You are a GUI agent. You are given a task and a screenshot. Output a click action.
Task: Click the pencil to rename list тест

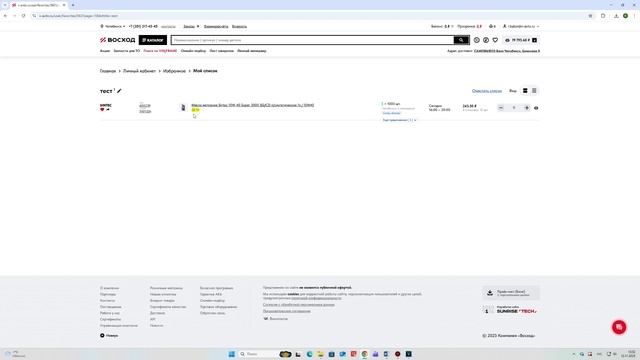click(119, 91)
